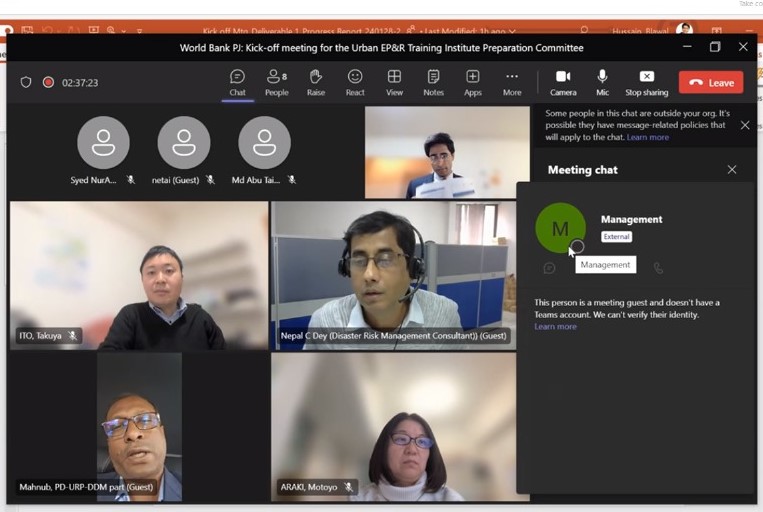Click Learn more in org policy banner

(x=647, y=137)
